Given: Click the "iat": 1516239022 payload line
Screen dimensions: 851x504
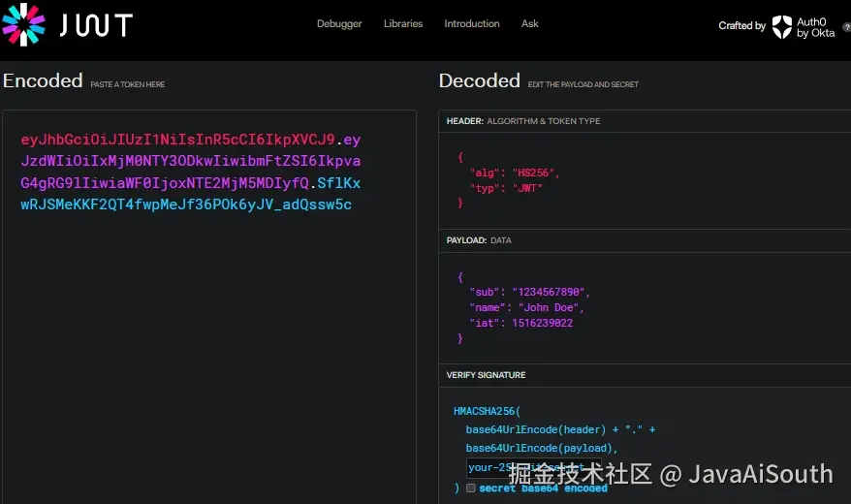Looking at the screenshot, I should pyautogui.click(x=521, y=323).
